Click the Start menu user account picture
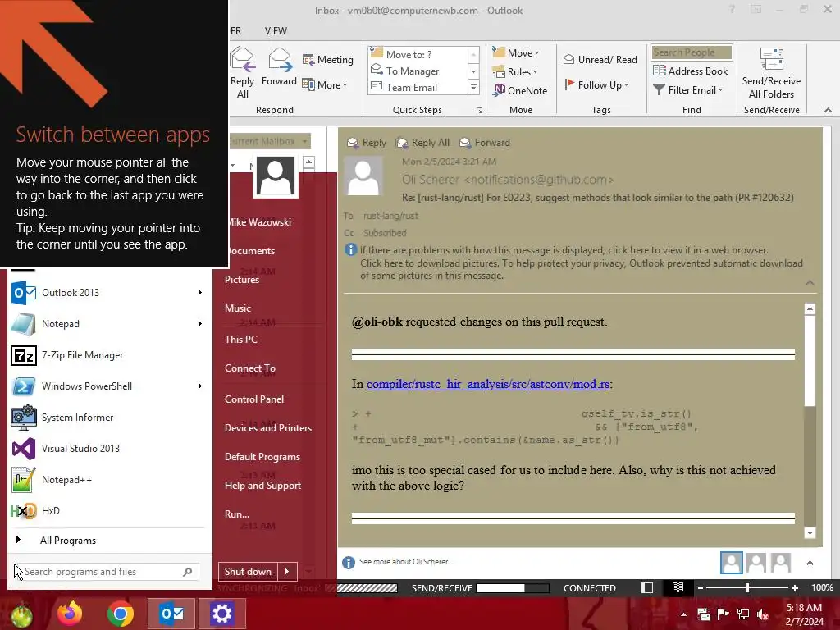Image resolution: width=840 pixels, height=630 pixels. [276, 176]
